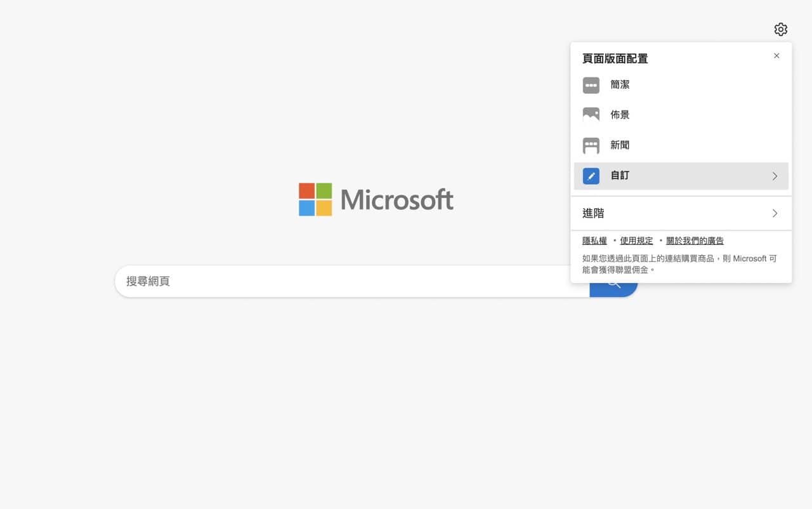The image size is (812, 509).
Task: Select the 新聞 layout icon
Action: pos(591,145)
